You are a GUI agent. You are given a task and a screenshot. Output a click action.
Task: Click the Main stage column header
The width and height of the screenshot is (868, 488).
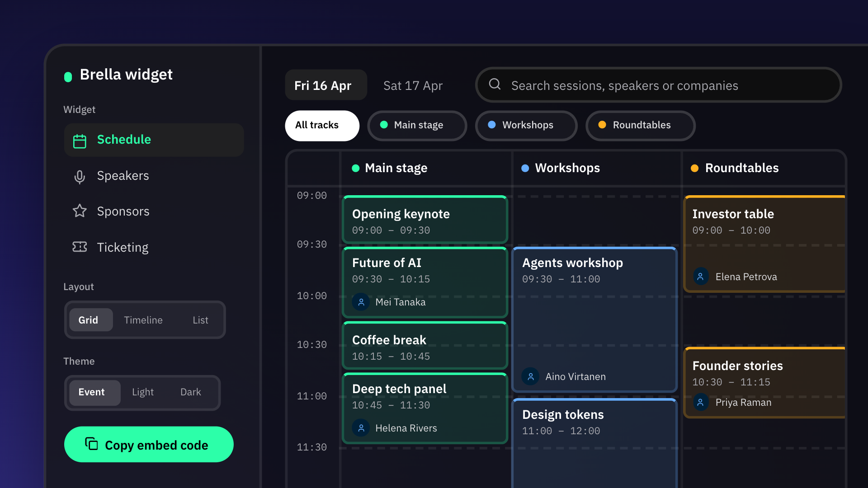click(425, 168)
